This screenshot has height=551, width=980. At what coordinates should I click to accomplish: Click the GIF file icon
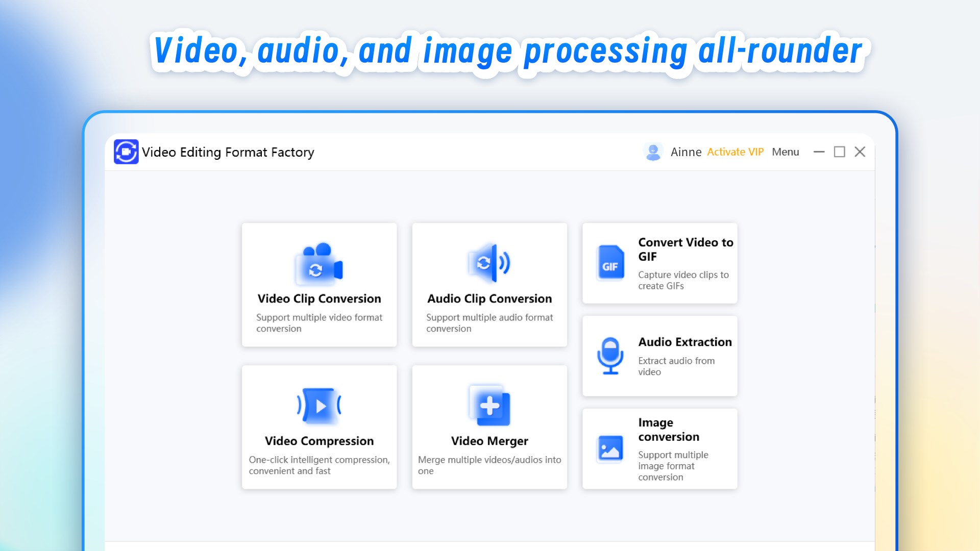point(610,263)
